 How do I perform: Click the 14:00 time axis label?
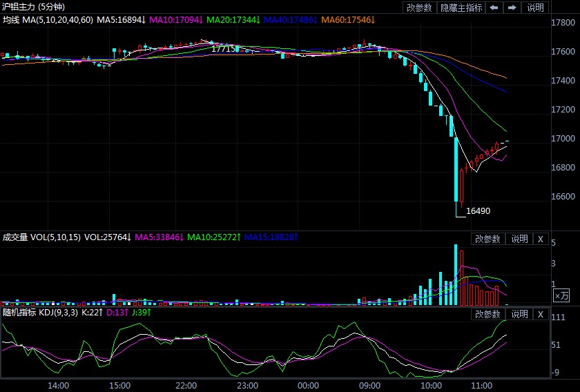click(58, 386)
